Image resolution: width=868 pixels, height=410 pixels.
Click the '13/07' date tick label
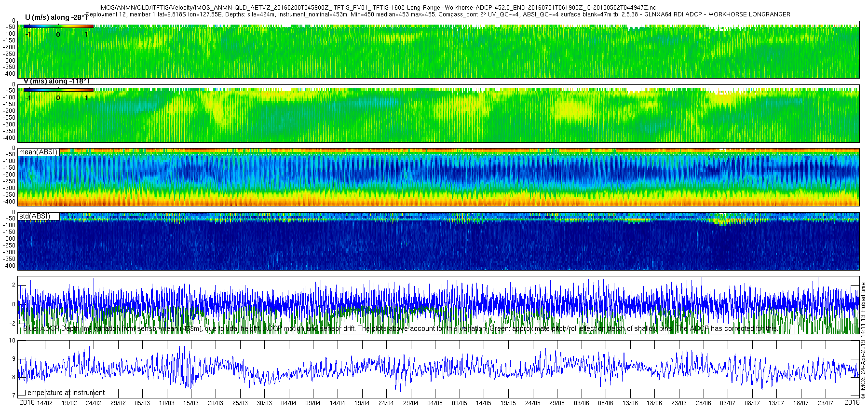pos(776,403)
